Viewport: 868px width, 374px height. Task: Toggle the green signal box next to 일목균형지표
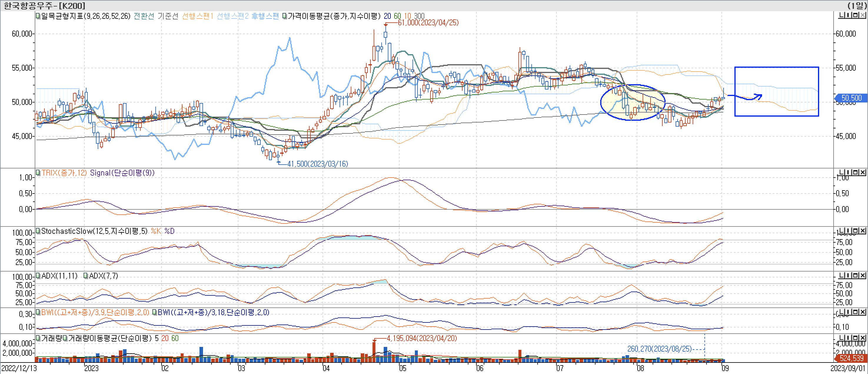point(37,16)
